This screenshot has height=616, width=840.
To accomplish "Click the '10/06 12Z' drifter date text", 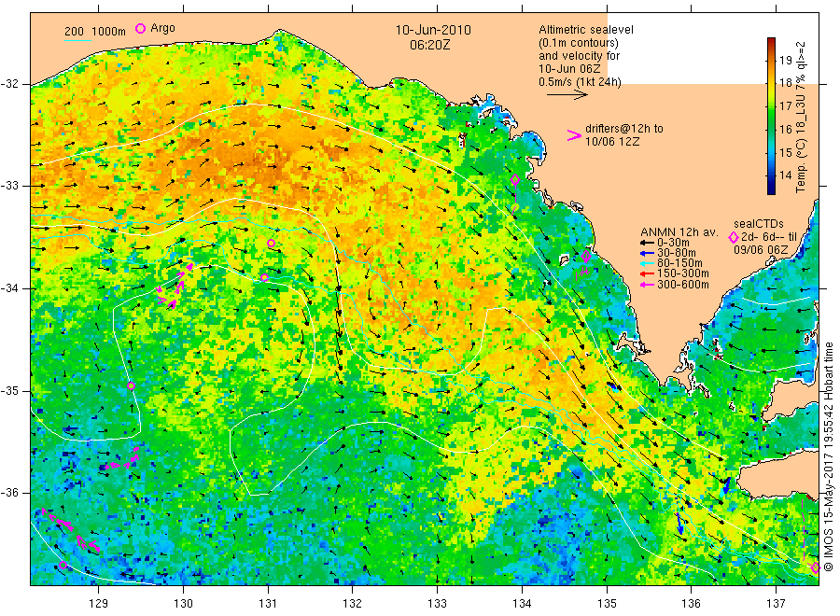I will click(611, 142).
